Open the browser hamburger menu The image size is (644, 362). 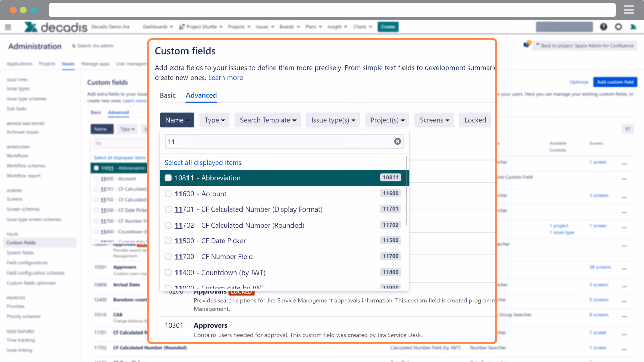[x=629, y=10]
